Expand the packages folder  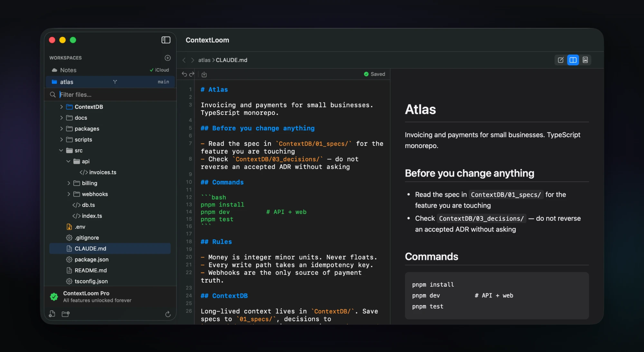tap(62, 129)
